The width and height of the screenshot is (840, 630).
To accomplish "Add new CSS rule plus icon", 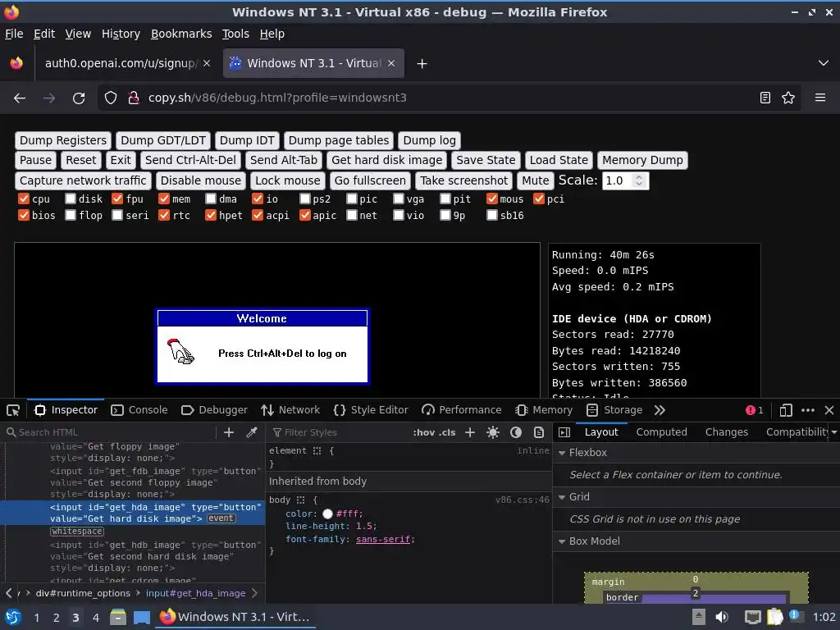I will 470,432.
